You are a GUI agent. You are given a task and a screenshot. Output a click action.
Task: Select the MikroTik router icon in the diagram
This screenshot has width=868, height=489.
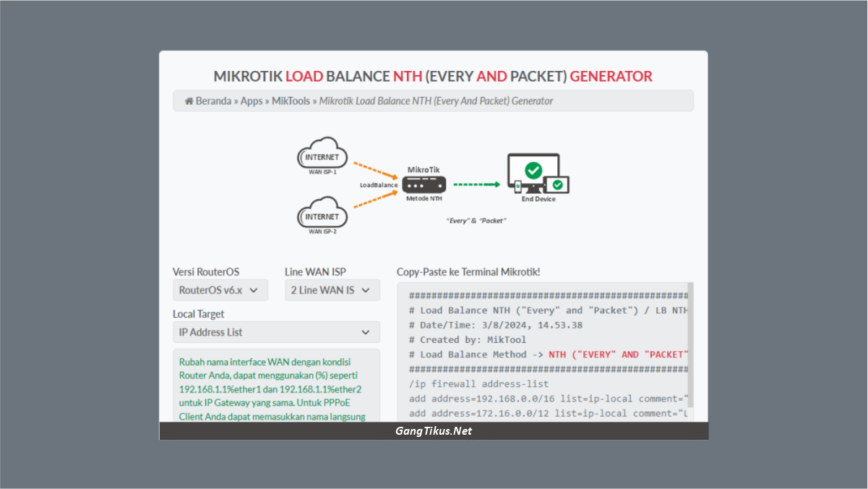click(x=424, y=186)
